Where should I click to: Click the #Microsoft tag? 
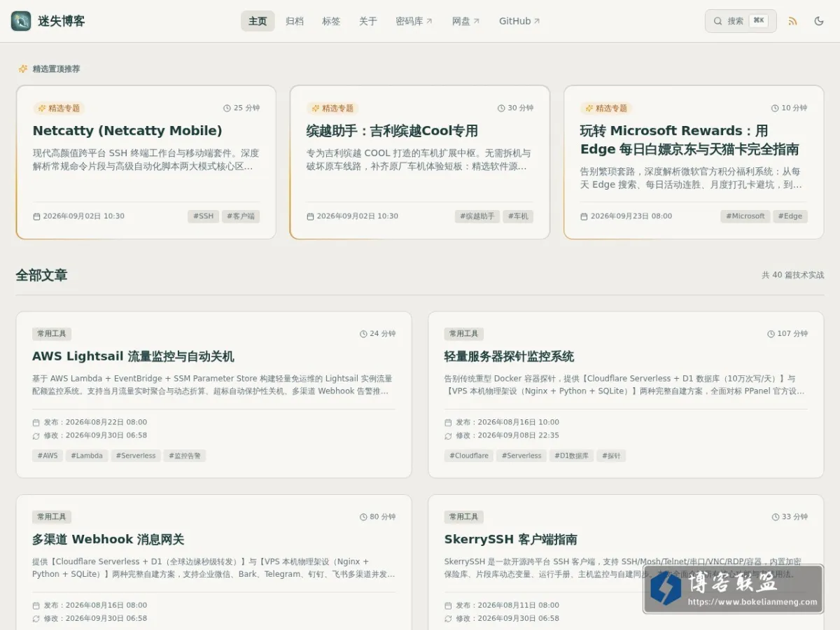pyautogui.click(x=745, y=216)
